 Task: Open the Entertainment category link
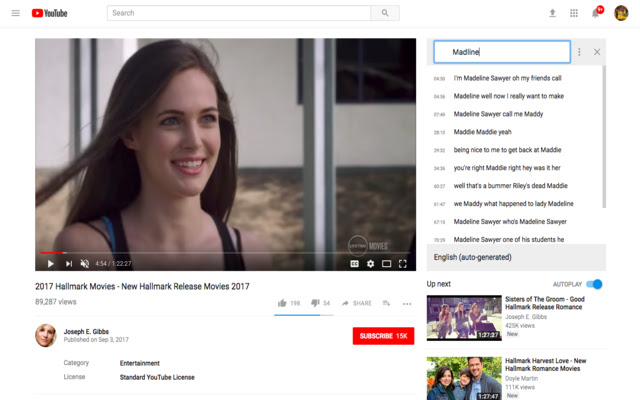(x=140, y=363)
